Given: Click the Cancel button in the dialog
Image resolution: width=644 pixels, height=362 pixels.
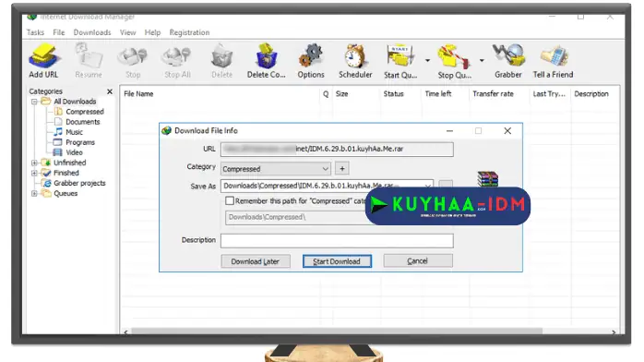Looking at the screenshot, I should click(x=418, y=261).
